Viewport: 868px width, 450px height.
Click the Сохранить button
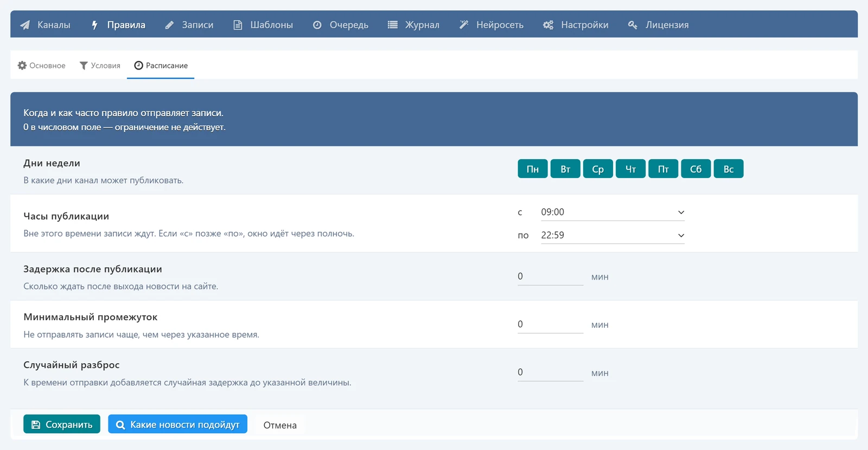pyautogui.click(x=62, y=424)
